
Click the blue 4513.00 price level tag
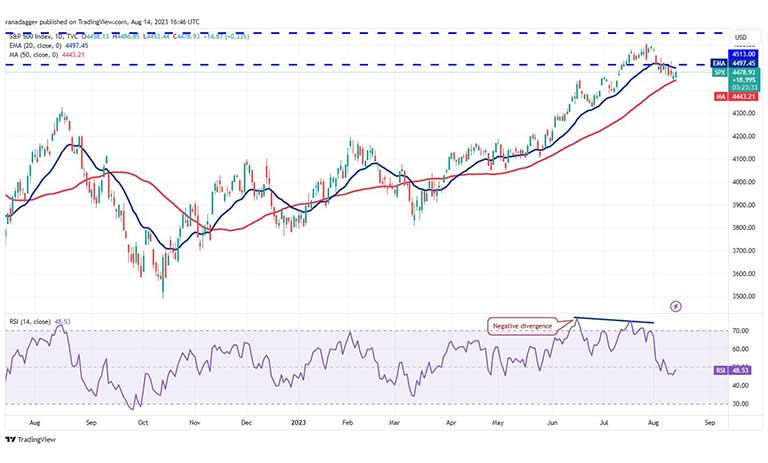click(744, 54)
